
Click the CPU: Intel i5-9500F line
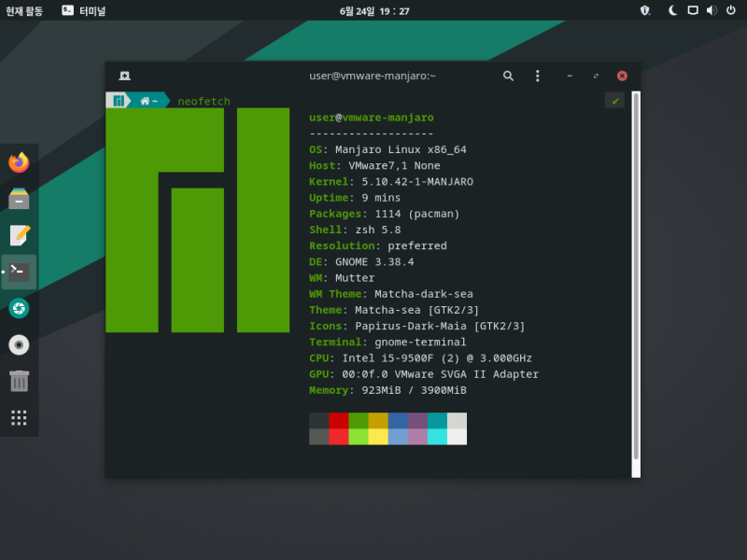click(x=421, y=358)
